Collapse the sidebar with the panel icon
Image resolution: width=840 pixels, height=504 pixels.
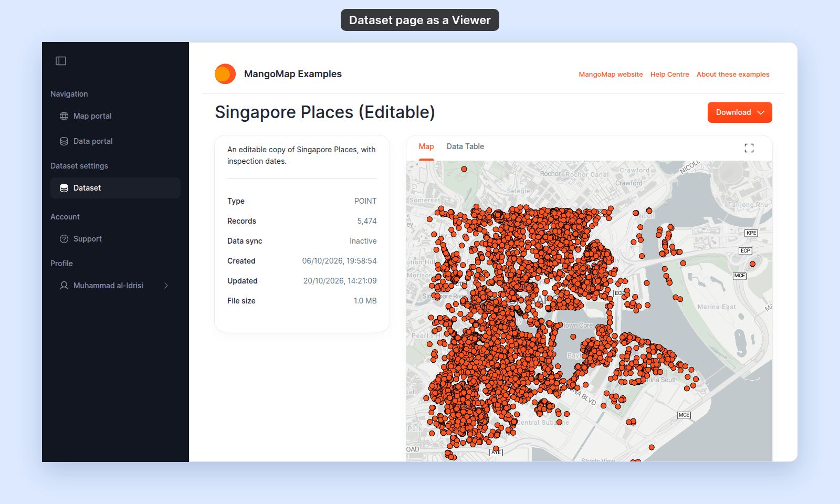[x=61, y=61]
